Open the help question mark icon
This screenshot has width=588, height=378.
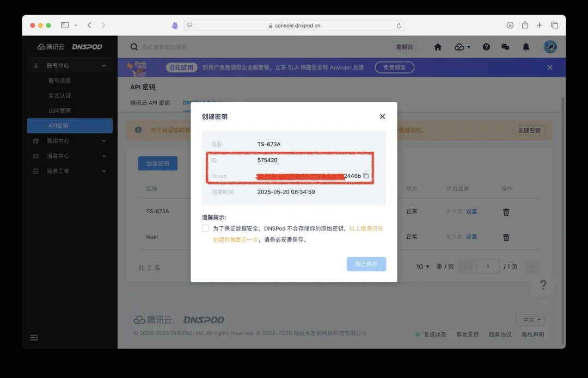(486, 47)
